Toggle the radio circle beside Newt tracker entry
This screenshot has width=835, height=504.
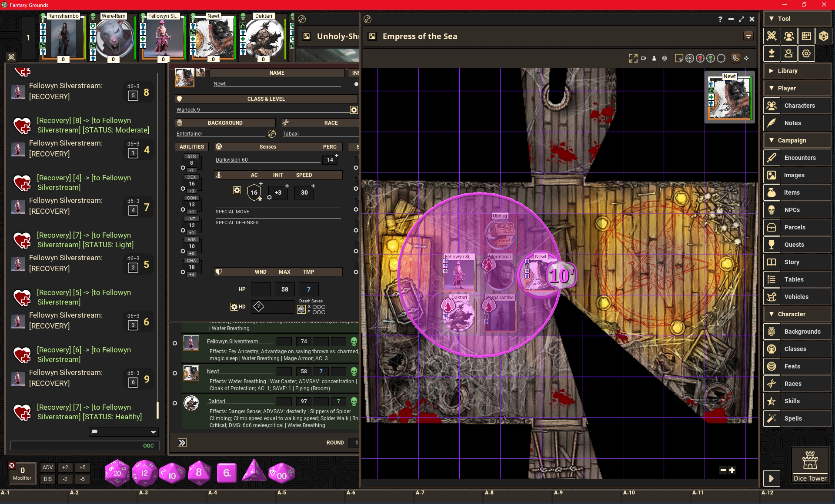175,373
